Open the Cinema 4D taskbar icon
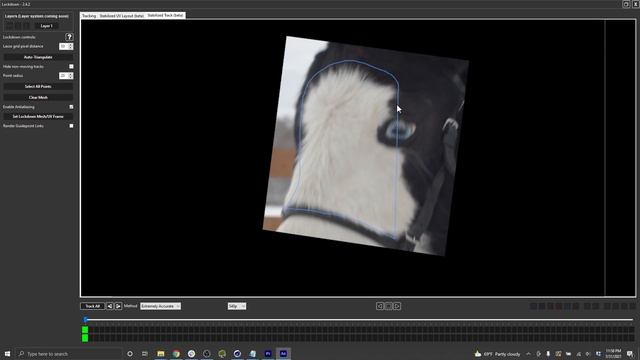The height and width of the screenshot is (360, 640). click(237, 353)
